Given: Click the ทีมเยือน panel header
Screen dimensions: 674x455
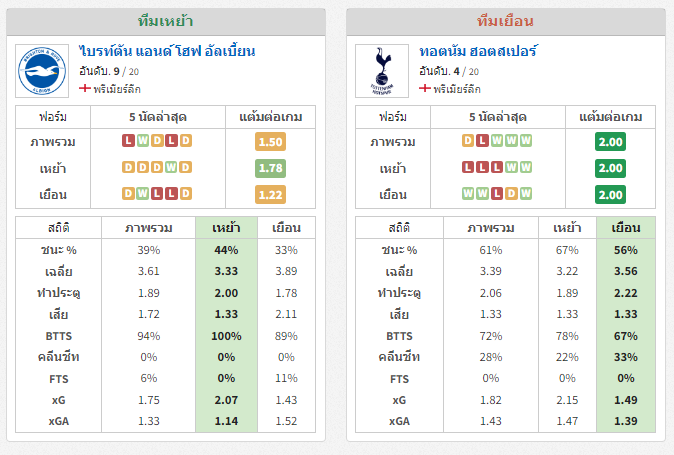Looking at the screenshot, I should coord(506,21).
